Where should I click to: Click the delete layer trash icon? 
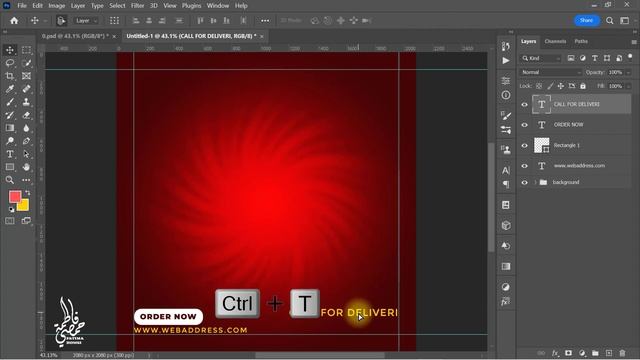pos(622,353)
